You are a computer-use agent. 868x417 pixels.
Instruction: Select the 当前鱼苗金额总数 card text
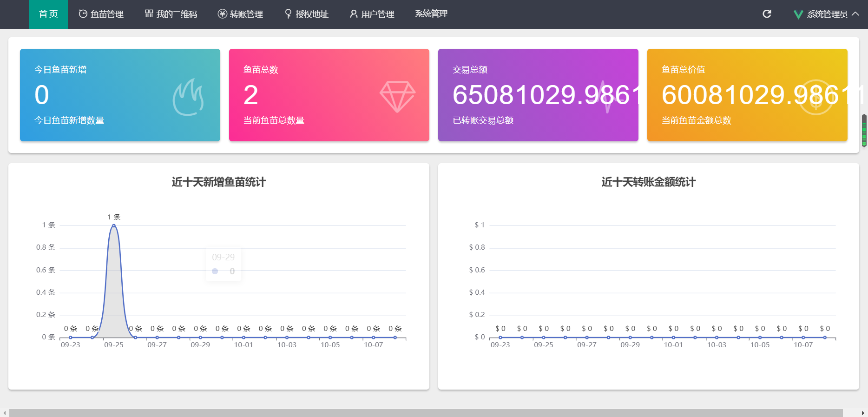pyautogui.click(x=697, y=120)
